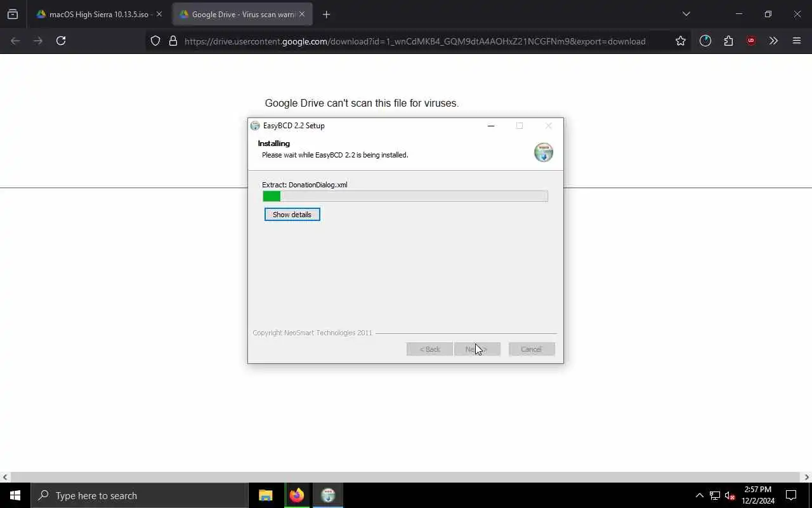The width and height of the screenshot is (812, 508).
Task: Open the clock showing 2:57 PM
Action: 758,495
